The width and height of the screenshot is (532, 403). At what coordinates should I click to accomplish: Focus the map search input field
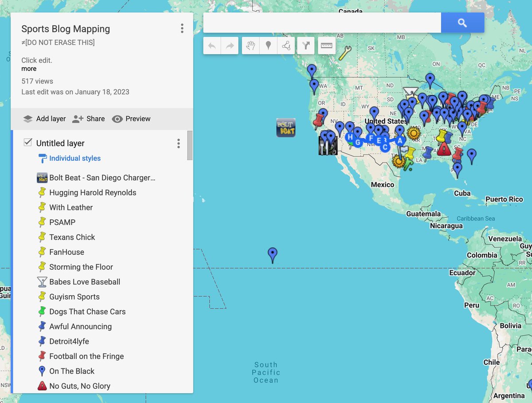point(322,23)
